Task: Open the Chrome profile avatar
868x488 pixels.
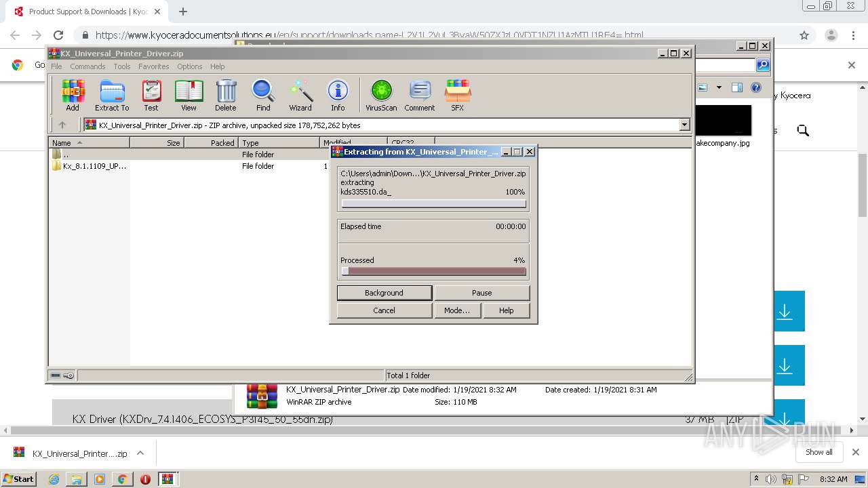Action: 831,35
